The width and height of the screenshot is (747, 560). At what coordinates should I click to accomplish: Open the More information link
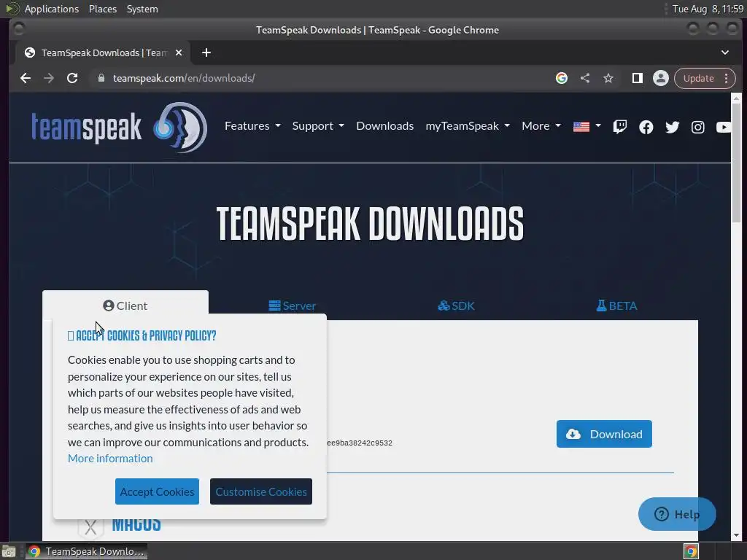point(110,459)
